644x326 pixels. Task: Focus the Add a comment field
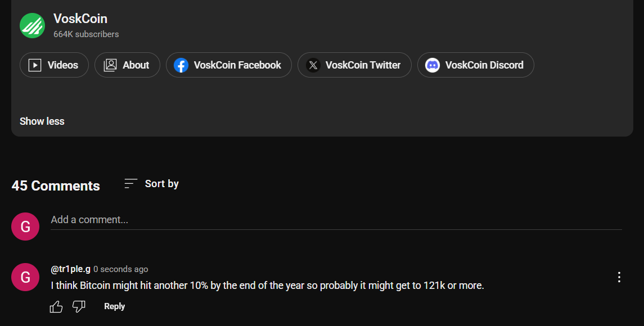pos(336,220)
